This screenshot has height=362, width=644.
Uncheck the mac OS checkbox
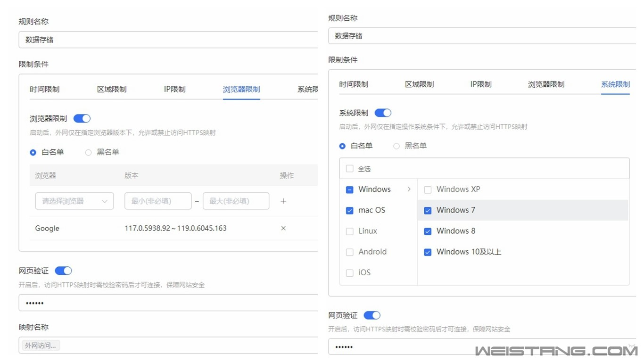click(349, 210)
